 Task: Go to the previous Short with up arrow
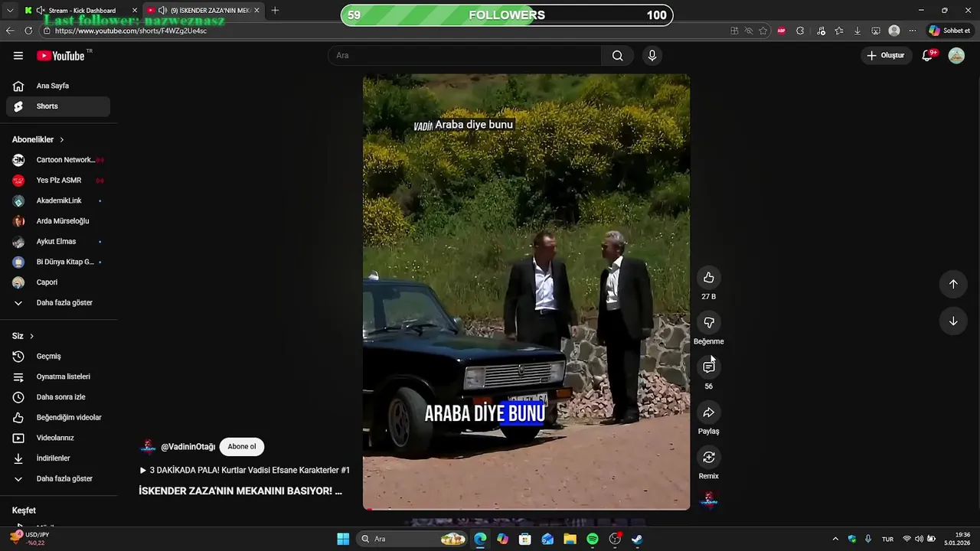coord(953,284)
